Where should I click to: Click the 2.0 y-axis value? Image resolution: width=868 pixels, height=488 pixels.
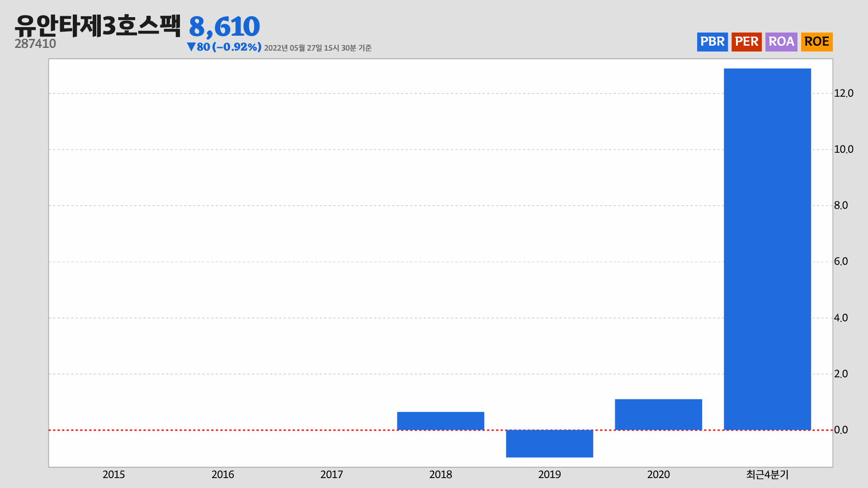[x=841, y=374]
